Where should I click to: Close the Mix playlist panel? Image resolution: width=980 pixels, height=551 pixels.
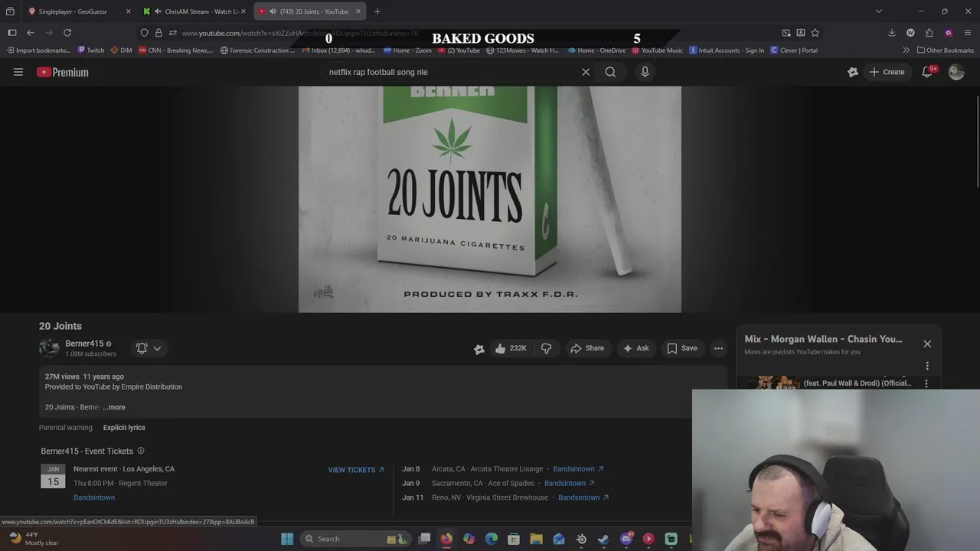coord(927,344)
